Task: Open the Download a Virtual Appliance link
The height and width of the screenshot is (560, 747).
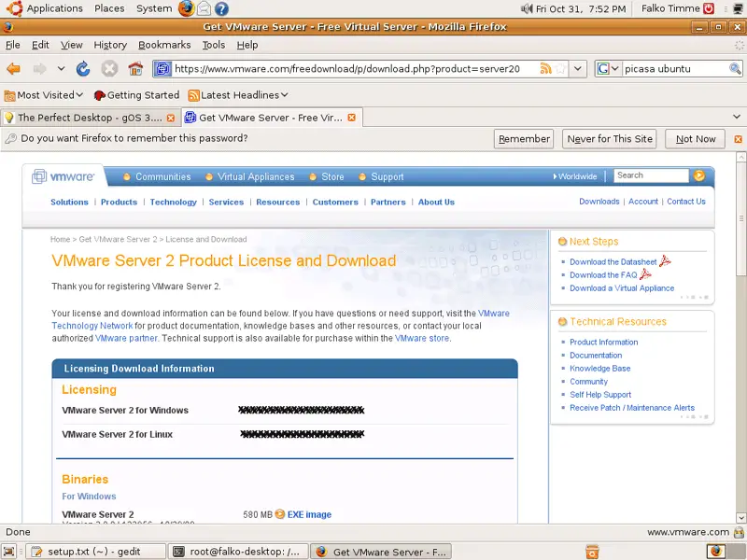Action: tap(622, 288)
